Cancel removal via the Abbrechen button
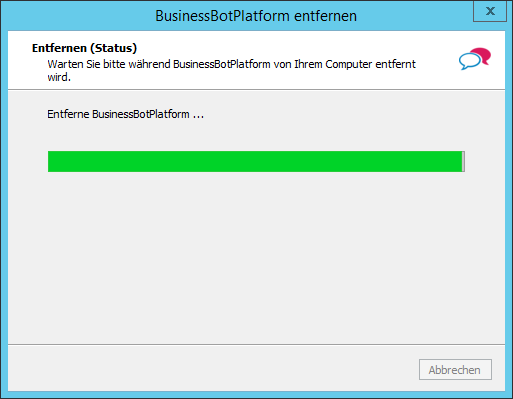The height and width of the screenshot is (399, 513). pyautogui.click(x=455, y=369)
